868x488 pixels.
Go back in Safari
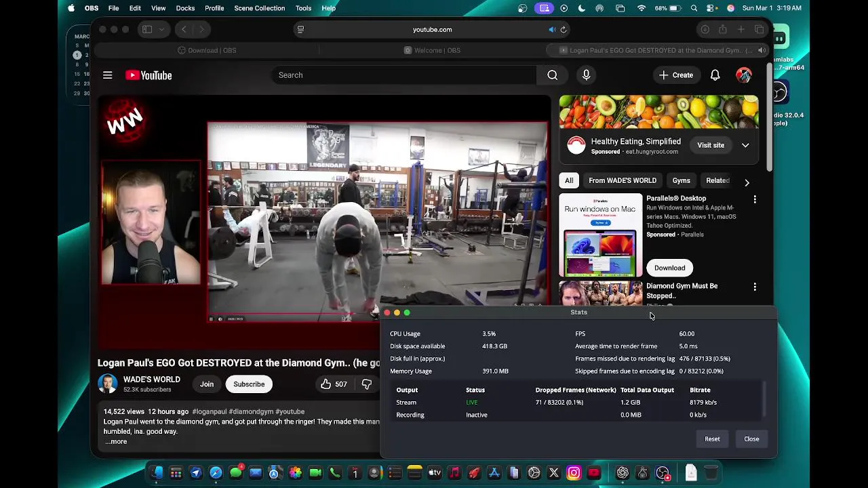184,30
